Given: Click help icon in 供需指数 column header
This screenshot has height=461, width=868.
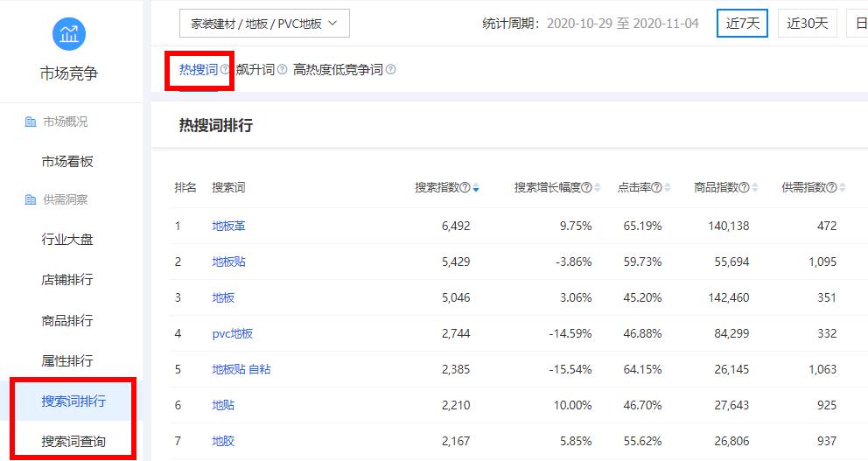Looking at the screenshot, I should [x=831, y=188].
